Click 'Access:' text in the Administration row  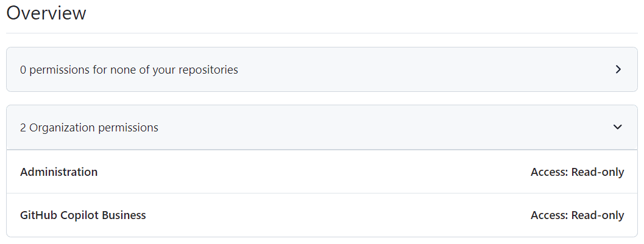point(550,172)
